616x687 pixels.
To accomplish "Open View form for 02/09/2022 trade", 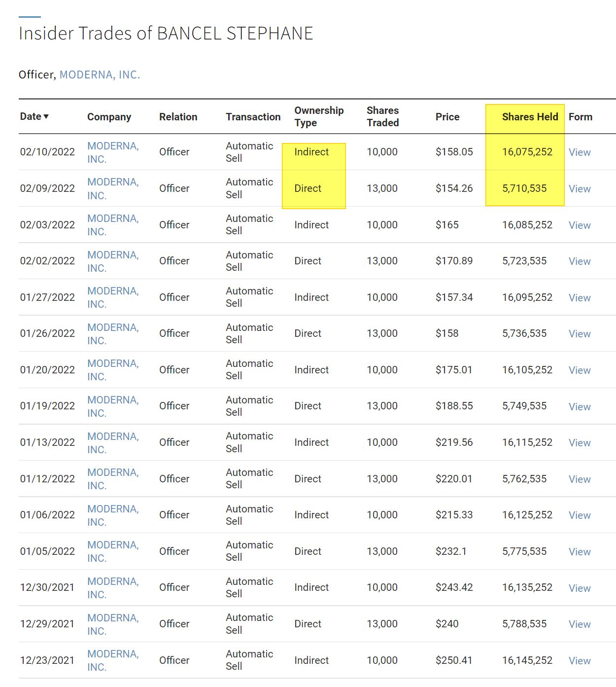I will [x=579, y=189].
